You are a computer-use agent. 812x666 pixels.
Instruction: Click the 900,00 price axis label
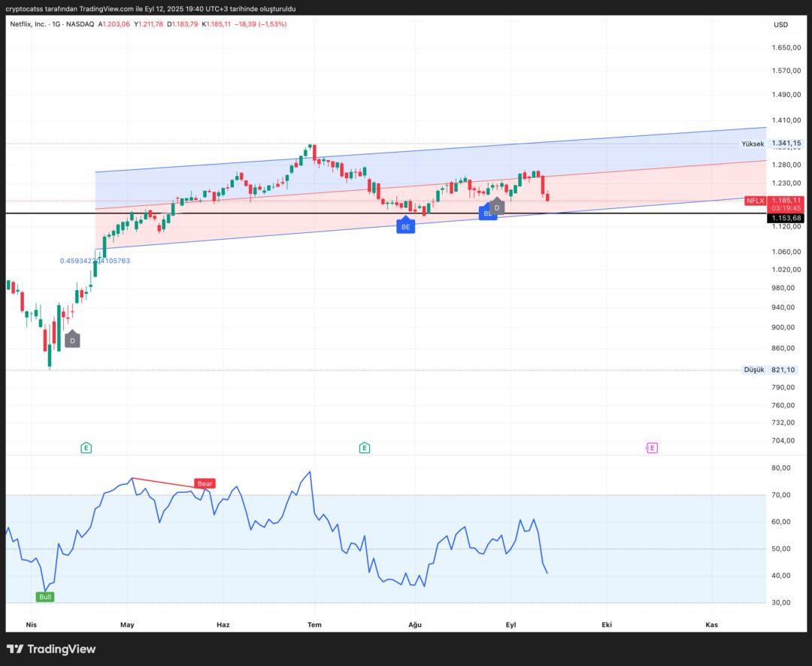[x=783, y=327]
